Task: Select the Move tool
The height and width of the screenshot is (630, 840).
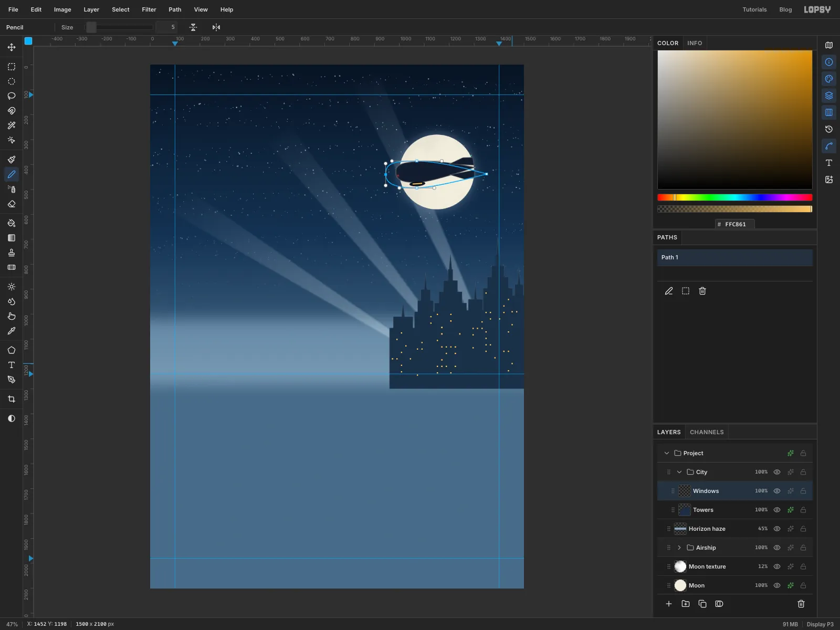Action: pyautogui.click(x=12, y=47)
